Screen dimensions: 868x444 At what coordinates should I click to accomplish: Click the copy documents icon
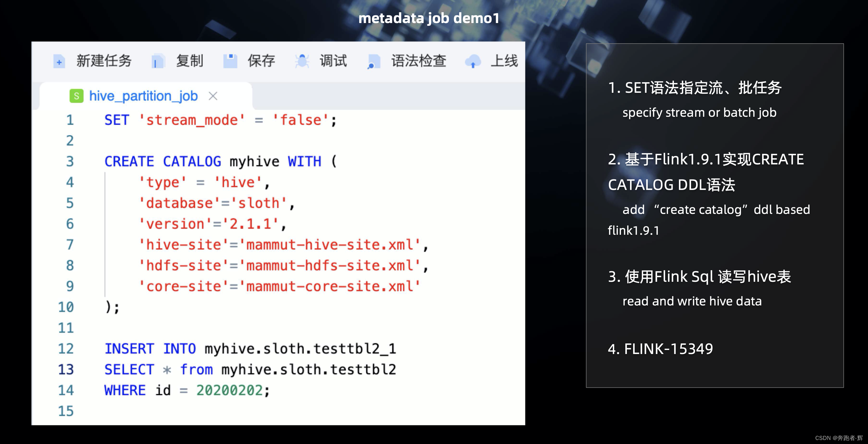tap(157, 62)
